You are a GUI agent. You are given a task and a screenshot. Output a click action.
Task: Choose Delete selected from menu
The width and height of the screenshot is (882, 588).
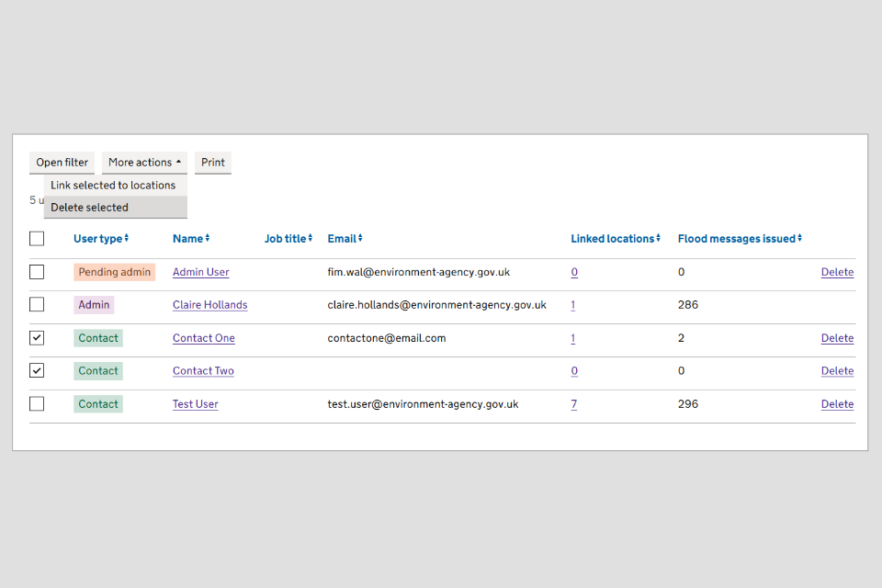(x=90, y=208)
